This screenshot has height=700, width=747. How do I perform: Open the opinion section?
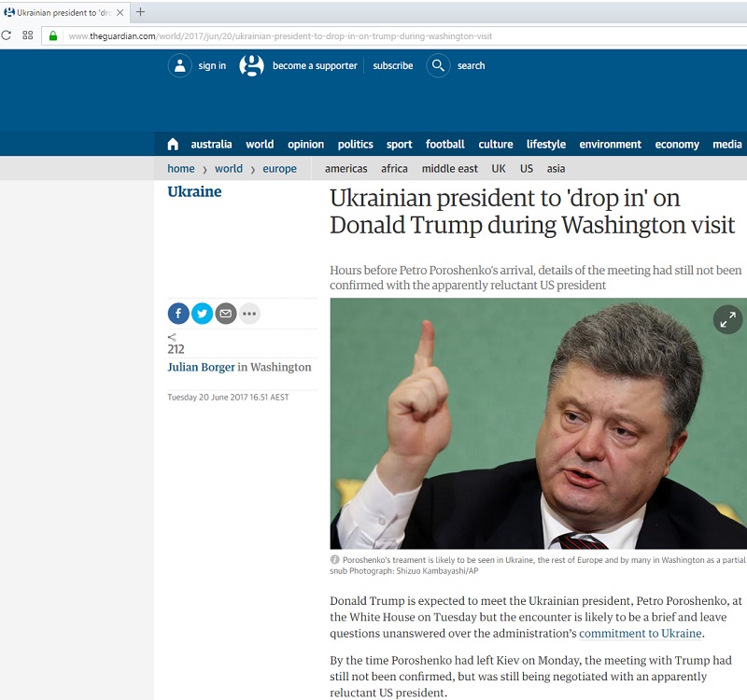point(306,145)
